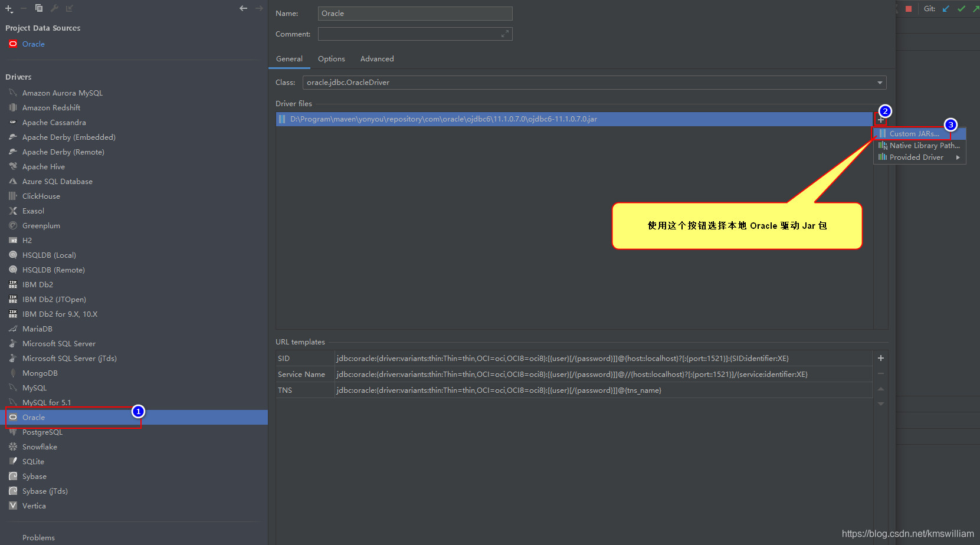Image resolution: width=980 pixels, height=545 pixels.
Task: Select the MySQL driver
Action: point(34,388)
